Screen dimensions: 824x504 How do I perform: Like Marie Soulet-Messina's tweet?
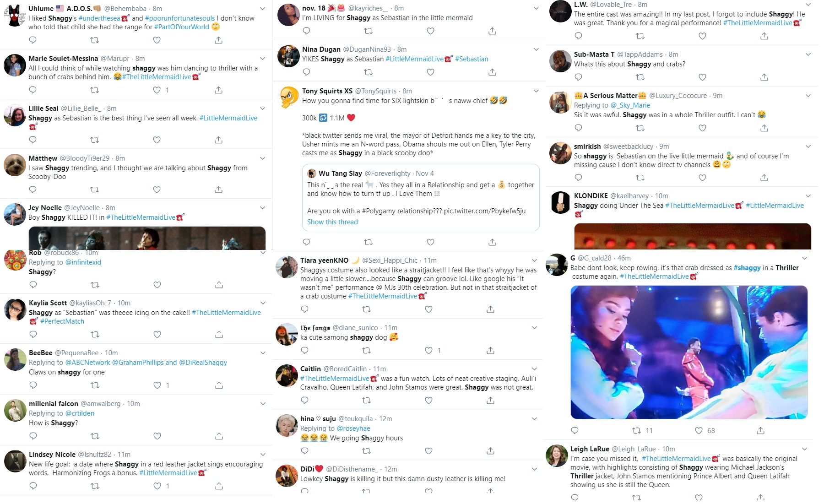(157, 90)
